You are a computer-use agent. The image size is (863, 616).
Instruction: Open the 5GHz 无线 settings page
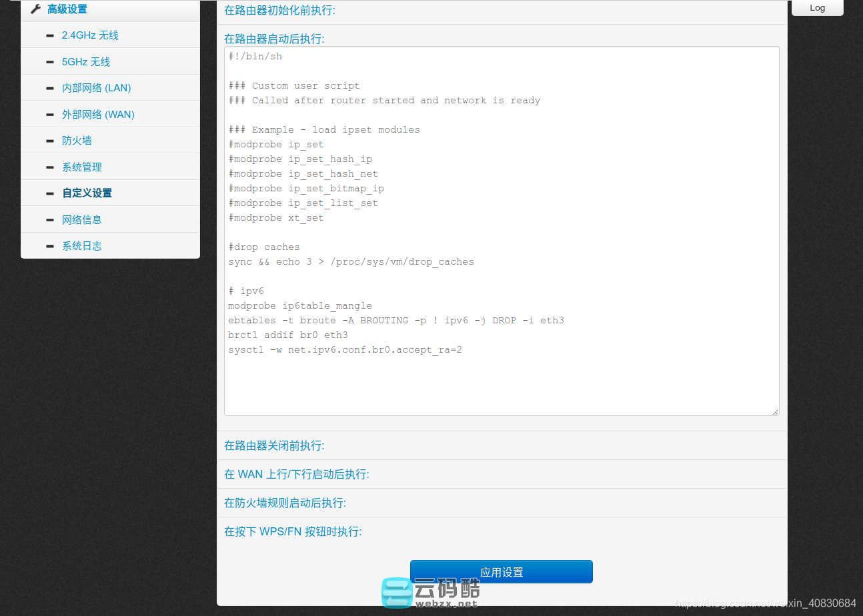click(x=86, y=62)
